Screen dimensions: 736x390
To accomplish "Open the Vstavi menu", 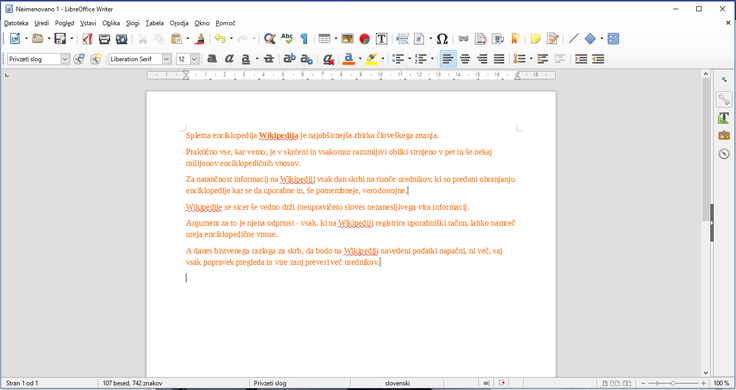I will coord(88,23).
